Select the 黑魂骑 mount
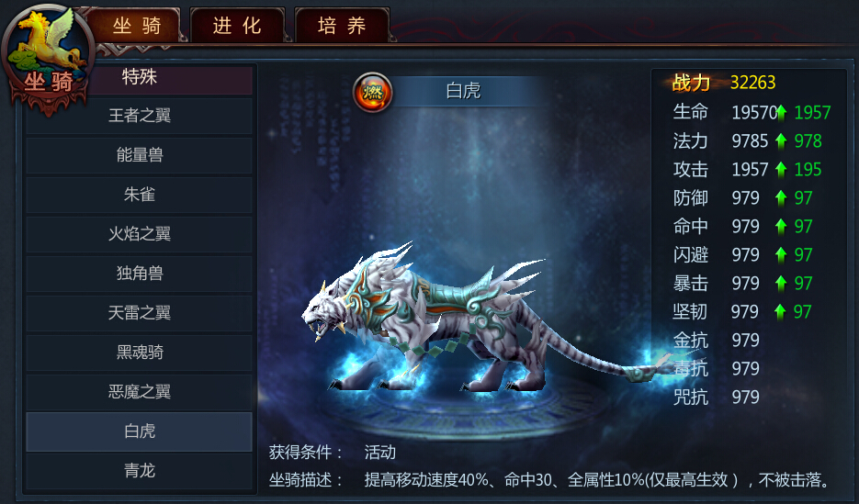Screen dimensions: 859x504 click(139, 353)
